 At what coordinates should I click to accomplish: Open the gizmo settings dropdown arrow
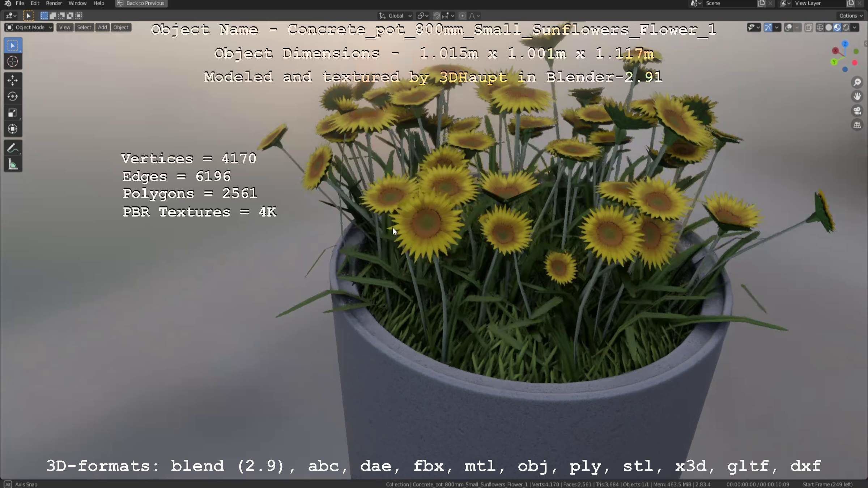click(x=777, y=27)
